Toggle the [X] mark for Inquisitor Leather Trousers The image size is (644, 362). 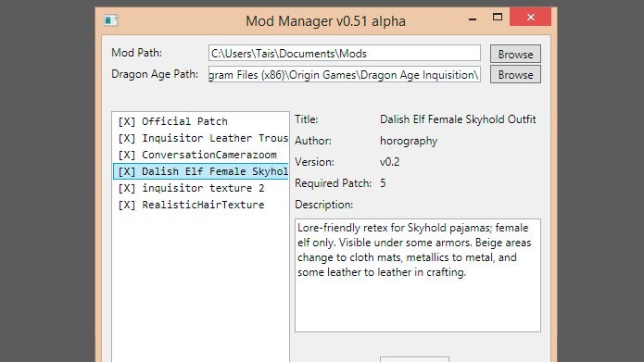pyautogui.click(x=127, y=138)
